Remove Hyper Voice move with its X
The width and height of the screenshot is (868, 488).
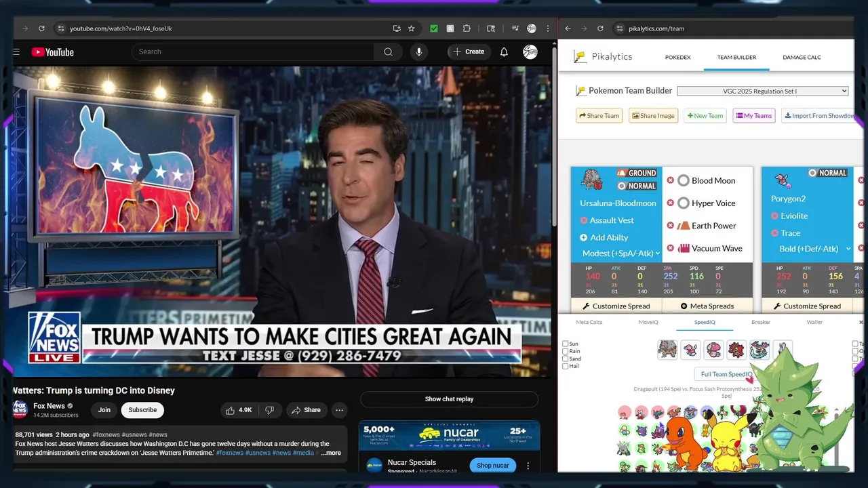[x=671, y=203]
